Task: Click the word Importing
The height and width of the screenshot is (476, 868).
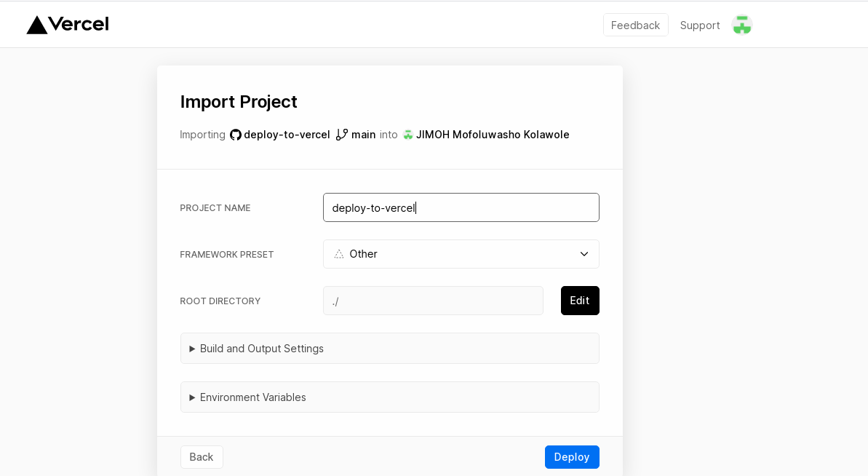Action: coord(202,135)
